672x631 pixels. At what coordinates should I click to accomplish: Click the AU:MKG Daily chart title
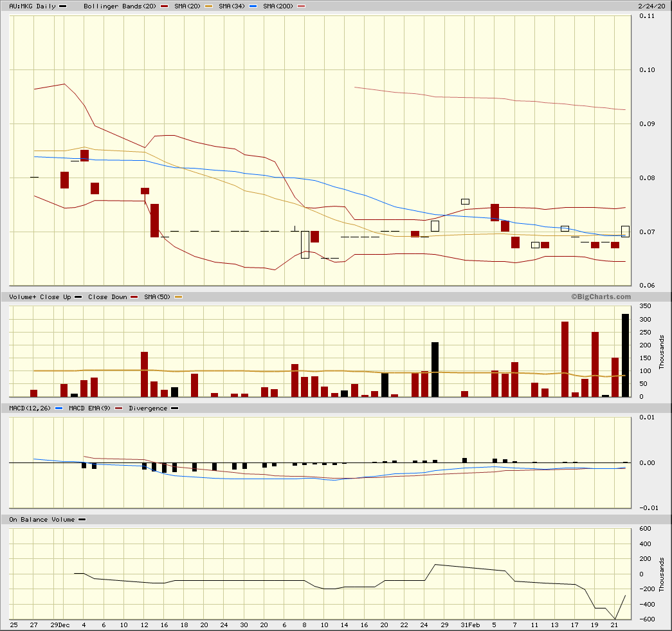[33, 6]
